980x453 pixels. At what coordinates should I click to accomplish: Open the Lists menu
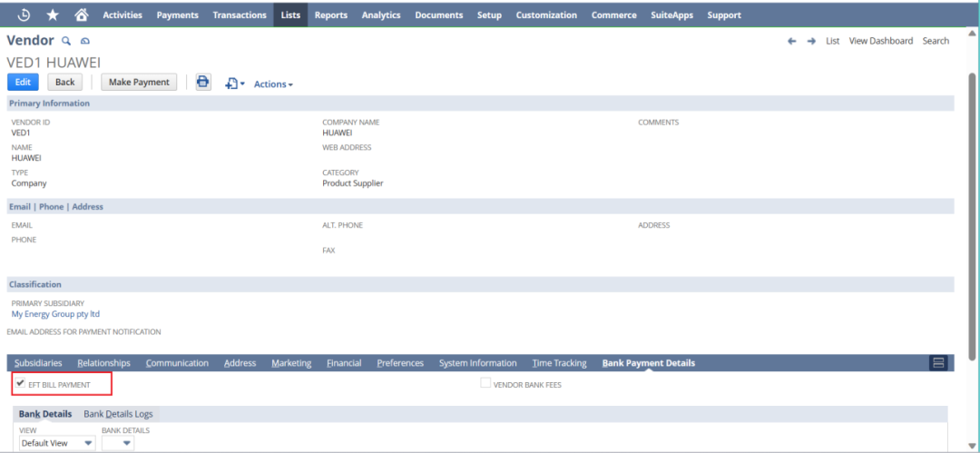pos(290,15)
